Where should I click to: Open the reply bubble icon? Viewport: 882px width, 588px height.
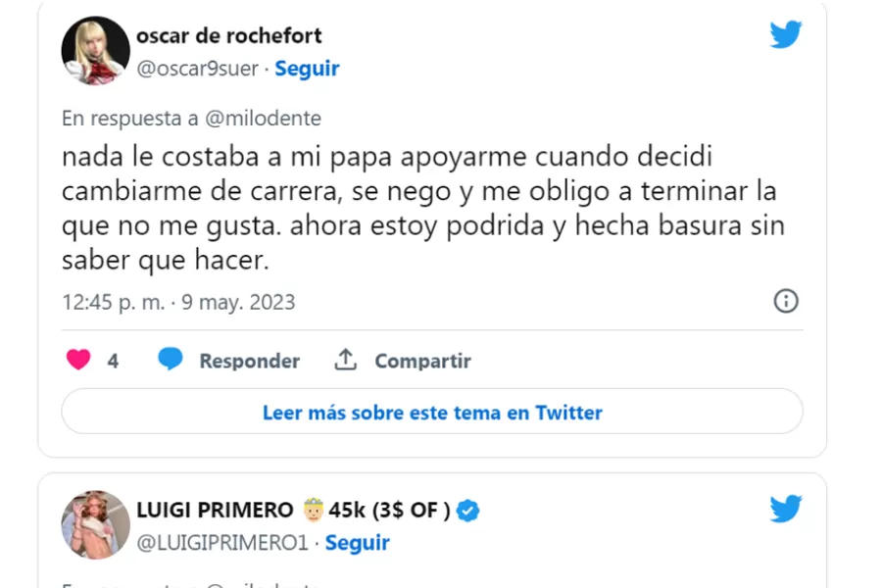[x=169, y=360]
